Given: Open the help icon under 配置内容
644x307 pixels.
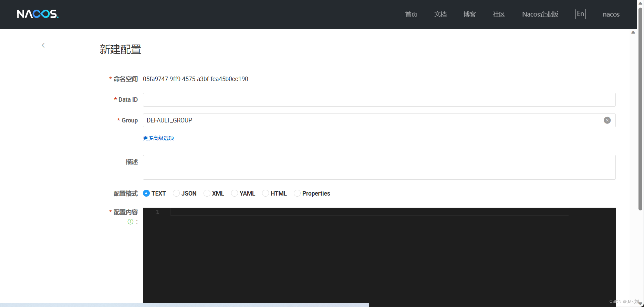Looking at the screenshot, I should coord(131,222).
